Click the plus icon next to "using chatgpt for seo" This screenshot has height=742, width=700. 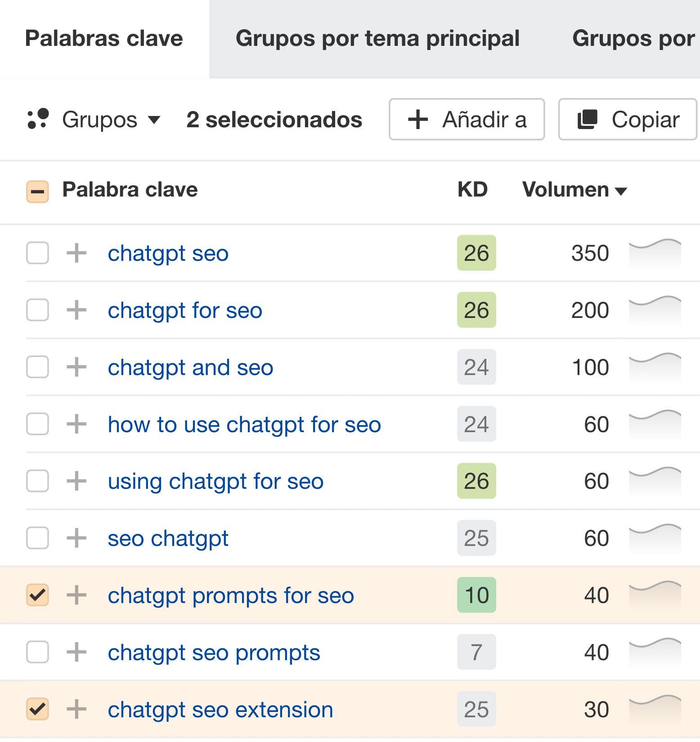pos(77,481)
